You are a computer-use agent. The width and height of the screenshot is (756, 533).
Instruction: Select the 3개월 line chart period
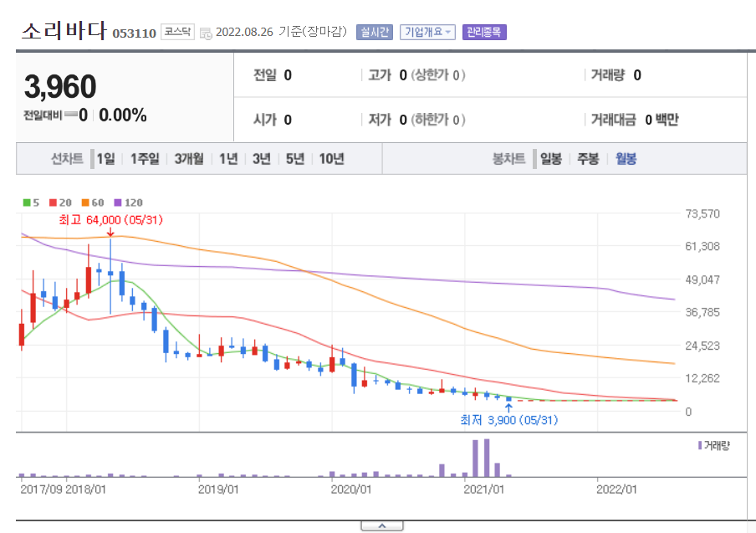pos(189,159)
